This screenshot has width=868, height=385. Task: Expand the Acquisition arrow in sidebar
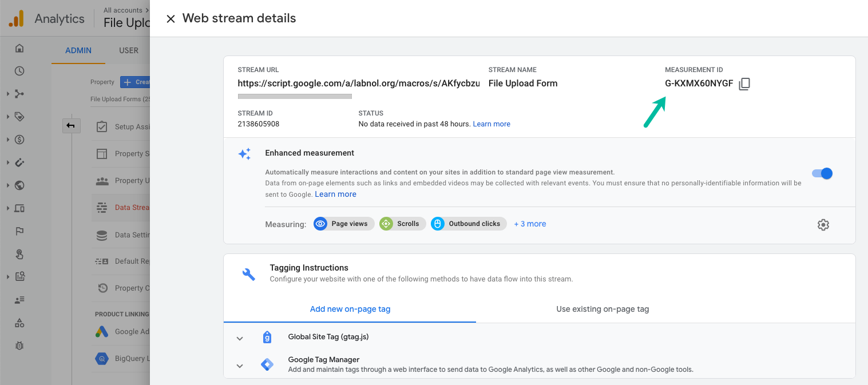pyautogui.click(x=8, y=94)
